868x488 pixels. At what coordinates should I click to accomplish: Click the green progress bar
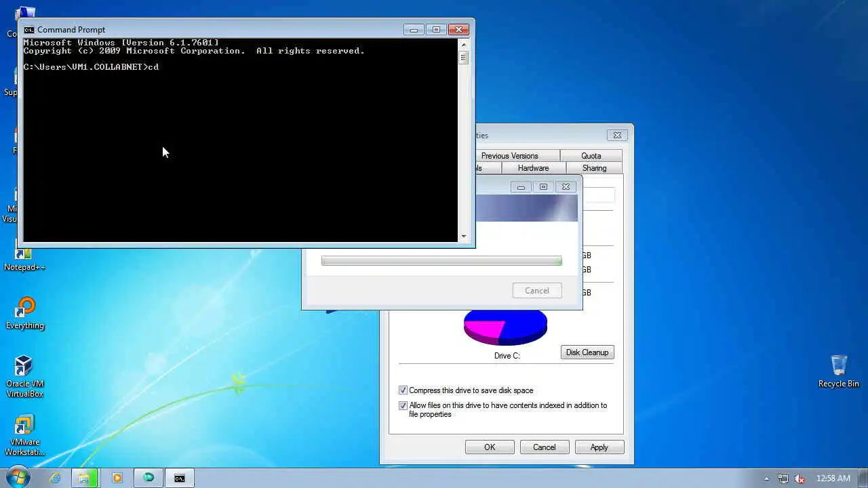pos(441,261)
